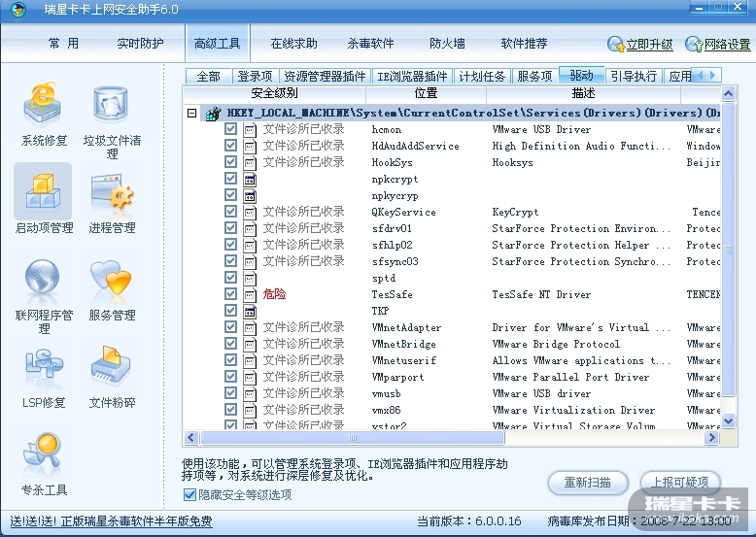The width and height of the screenshot is (756, 537).
Task: Toggle 隐藏安全等级选项 checkbox
Action: [189, 494]
